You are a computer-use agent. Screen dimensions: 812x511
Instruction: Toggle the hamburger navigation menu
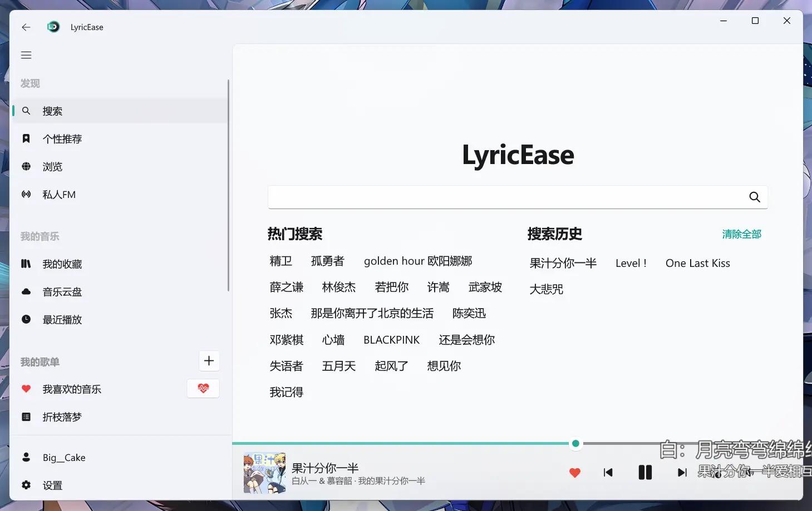pyautogui.click(x=26, y=55)
